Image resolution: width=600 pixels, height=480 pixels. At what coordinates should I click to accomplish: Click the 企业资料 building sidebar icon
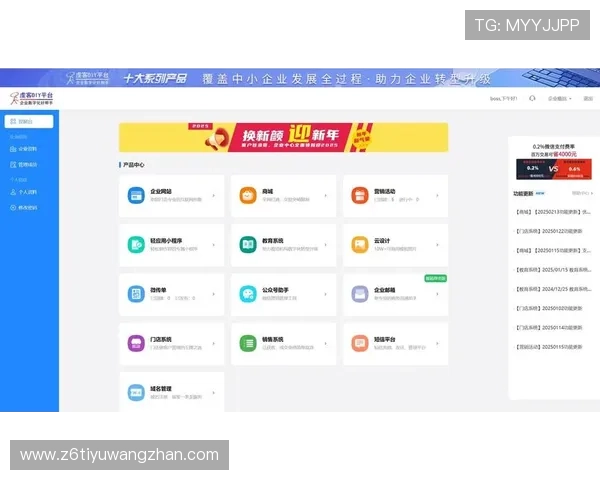pos(13,149)
